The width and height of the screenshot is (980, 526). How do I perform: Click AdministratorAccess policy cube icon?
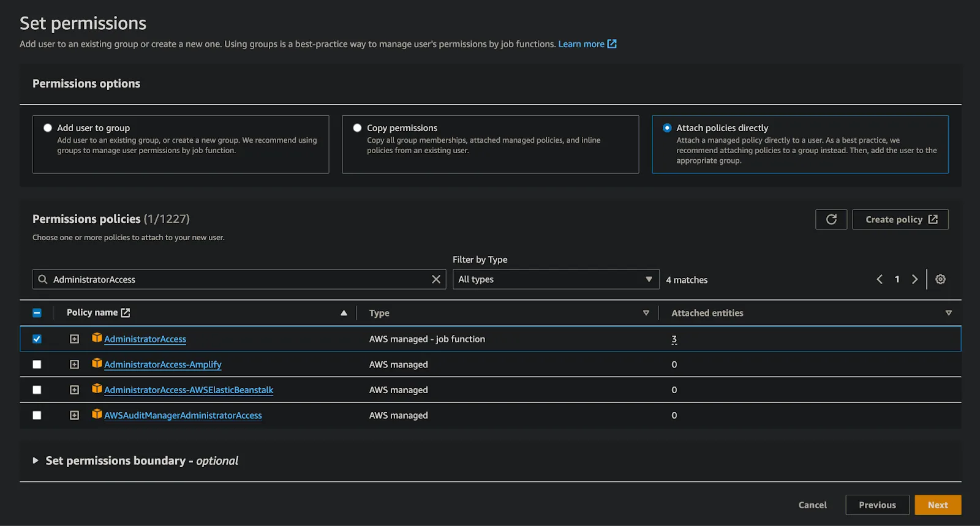(97, 337)
